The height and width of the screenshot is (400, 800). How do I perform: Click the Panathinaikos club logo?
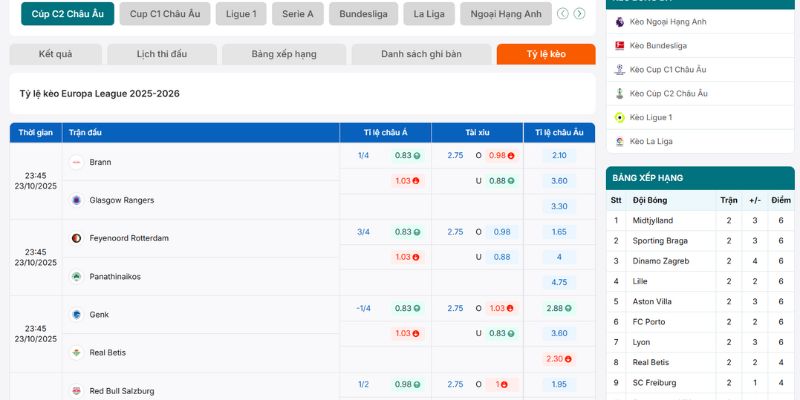(76, 276)
